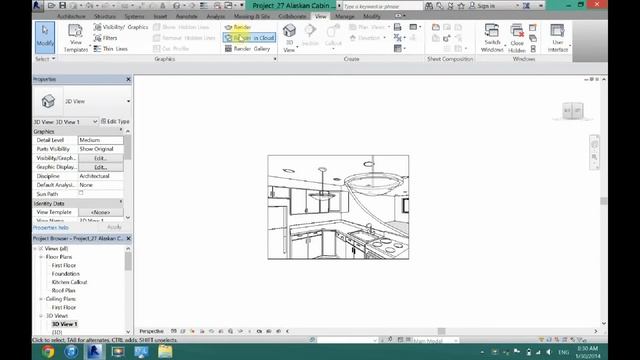Expand the 3D View button dropdown arrow
The height and width of the screenshot is (360, 640).
[297, 47]
